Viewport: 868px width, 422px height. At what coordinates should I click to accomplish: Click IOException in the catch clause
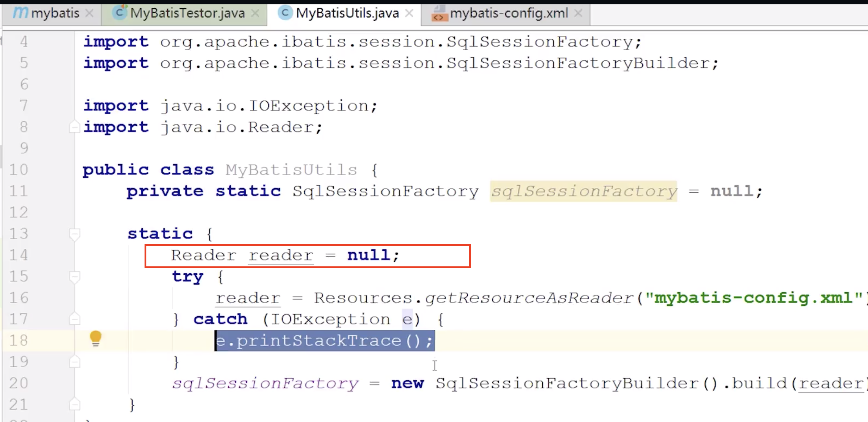click(x=330, y=319)
